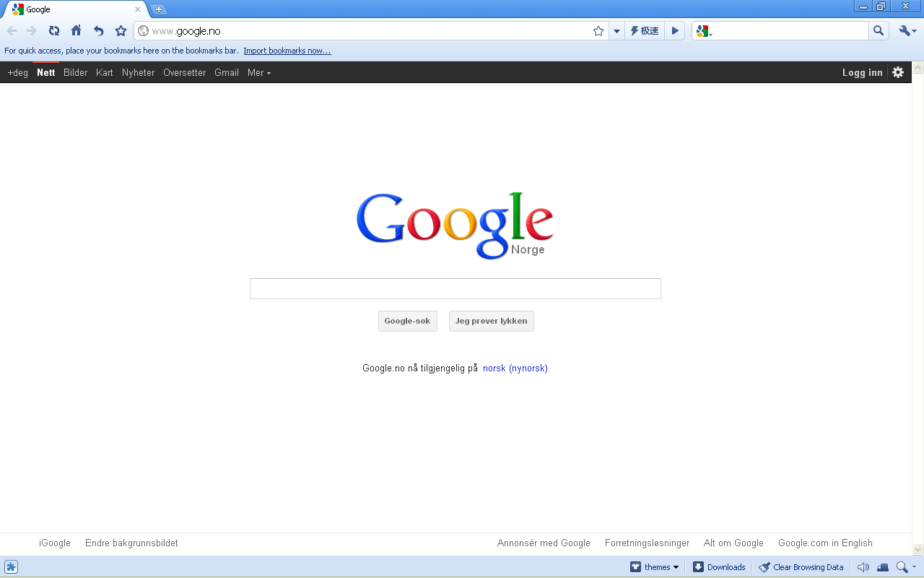Switch language to norsk (nynorsk)
The height and width of the screenshot is (578, 924).
pos(515,368)
